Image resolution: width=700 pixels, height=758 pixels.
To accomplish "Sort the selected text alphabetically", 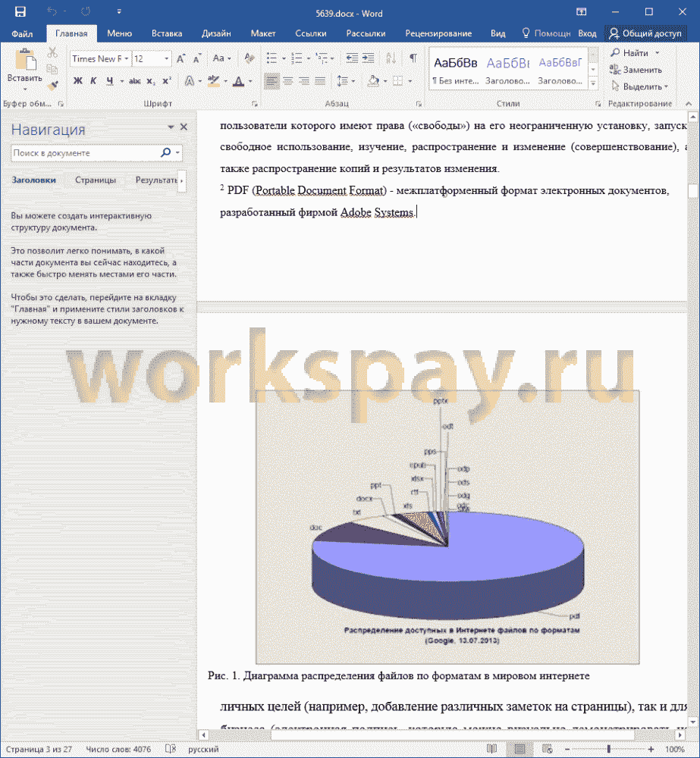I will 391,58.
